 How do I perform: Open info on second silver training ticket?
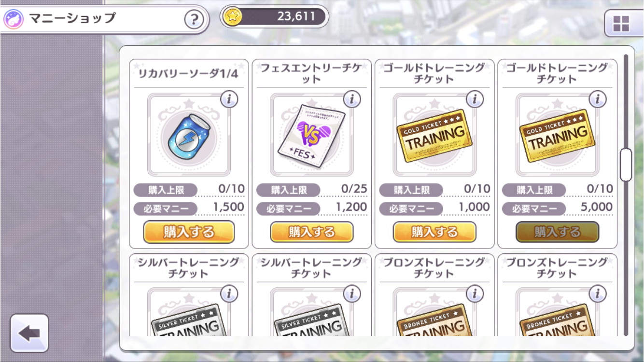(352, 293)
